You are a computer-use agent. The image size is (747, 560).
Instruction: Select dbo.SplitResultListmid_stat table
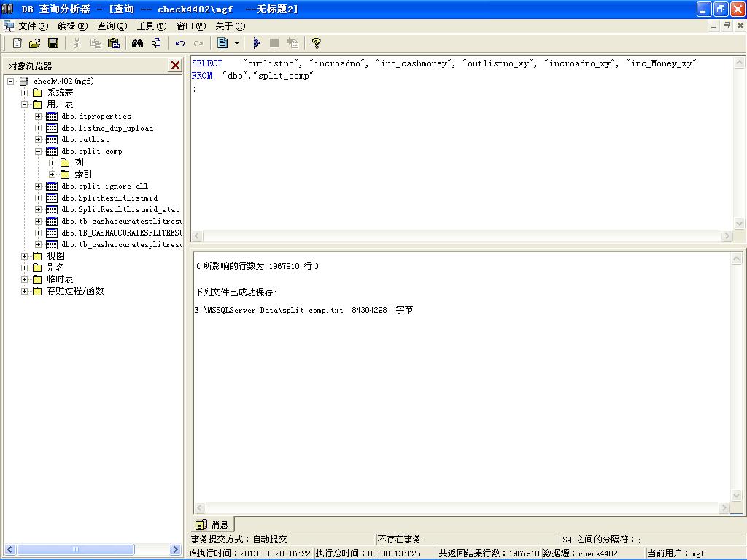click(x=120, y=209)
